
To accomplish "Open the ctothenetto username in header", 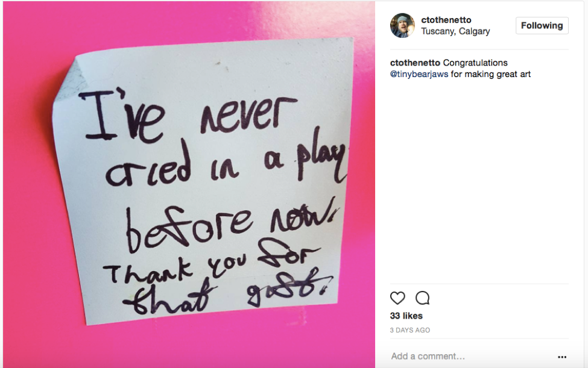I will coord(446,20).
